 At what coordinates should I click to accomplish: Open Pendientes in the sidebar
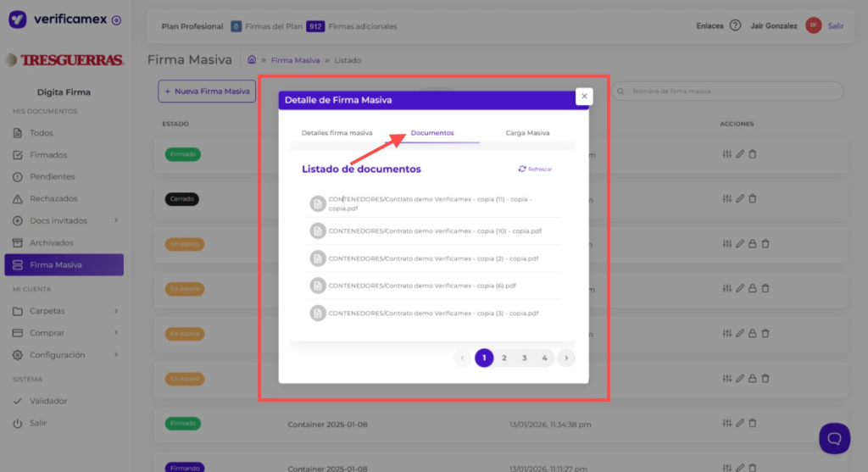52,177
